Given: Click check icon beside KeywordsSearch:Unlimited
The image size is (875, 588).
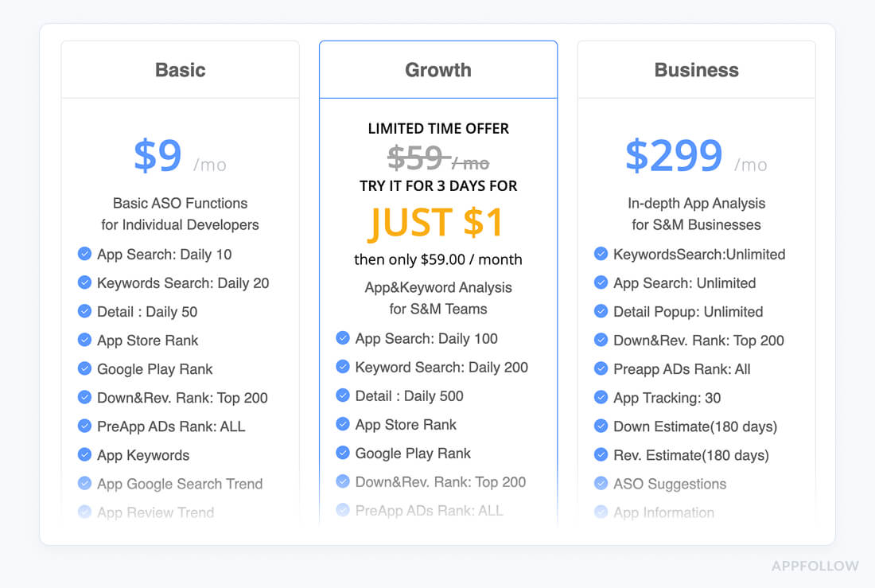Looking at the screenshot, I should pos(601,254).
